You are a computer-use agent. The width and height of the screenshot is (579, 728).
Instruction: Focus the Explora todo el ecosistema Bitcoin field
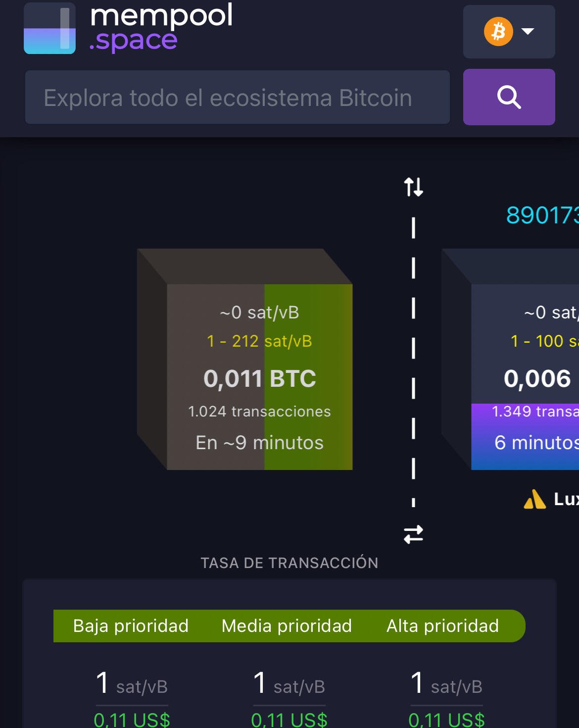pos(238,97)
